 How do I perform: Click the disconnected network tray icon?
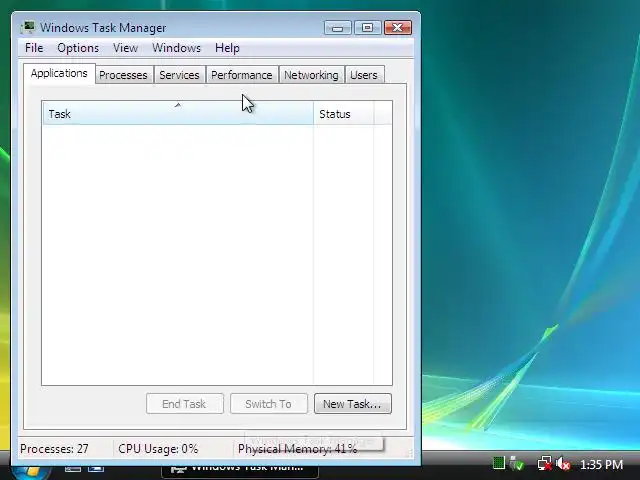pyautogui.click(x=544, y=464)
